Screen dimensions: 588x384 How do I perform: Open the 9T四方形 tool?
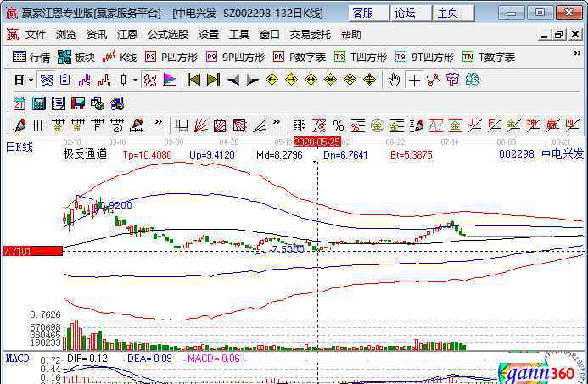[424, 58]
